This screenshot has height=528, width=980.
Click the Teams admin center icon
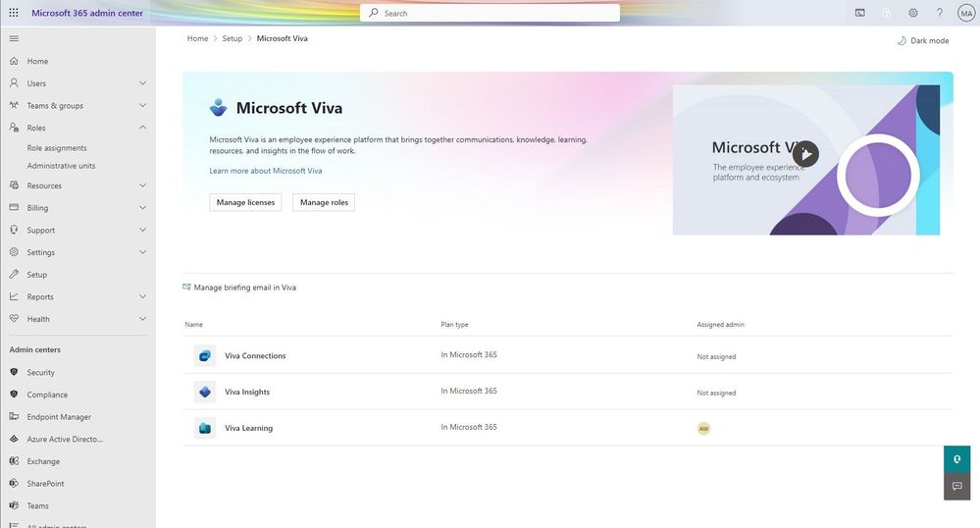[14, 504]
